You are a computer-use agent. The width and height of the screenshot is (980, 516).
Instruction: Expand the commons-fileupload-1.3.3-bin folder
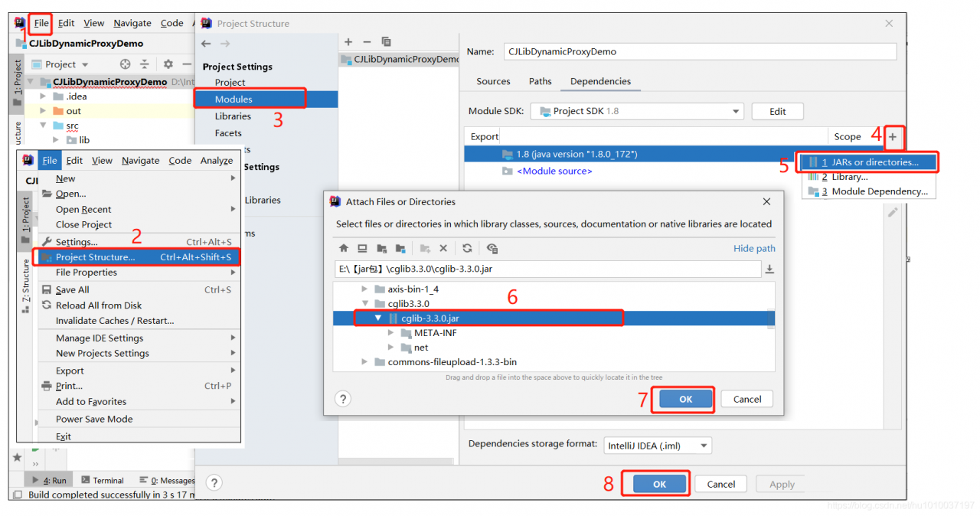tap(364, 362)
